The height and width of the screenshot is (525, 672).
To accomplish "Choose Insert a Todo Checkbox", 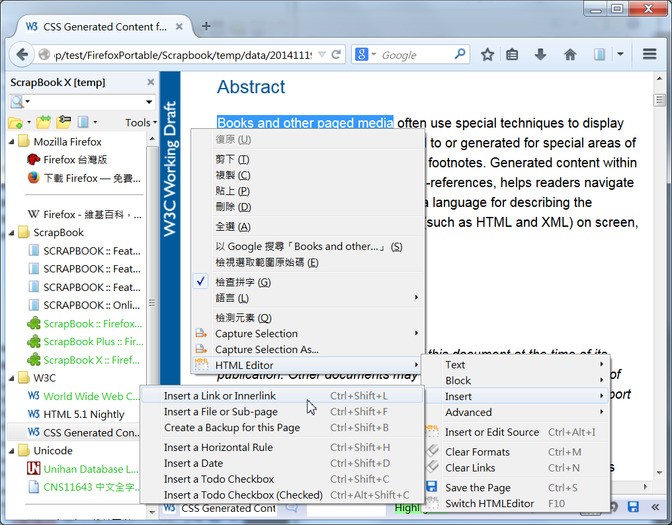I will click(219, 479).
